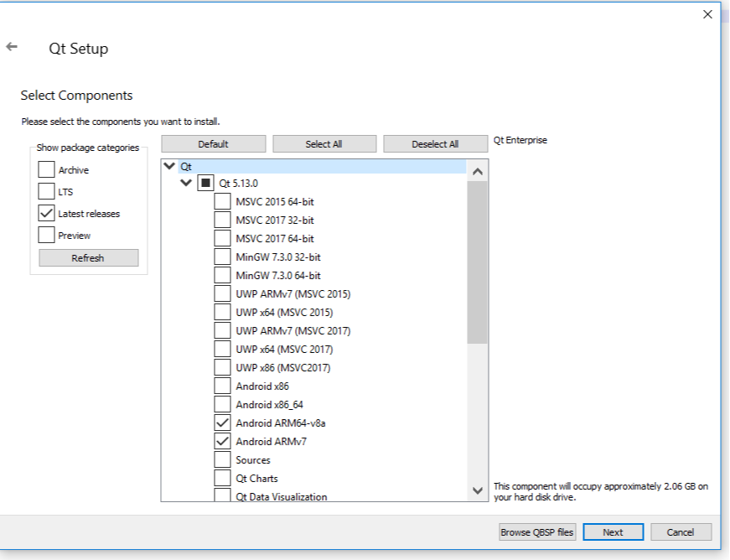730x560 pixels.
Task: Click the Deselect All button
Action: coord(435,144)
